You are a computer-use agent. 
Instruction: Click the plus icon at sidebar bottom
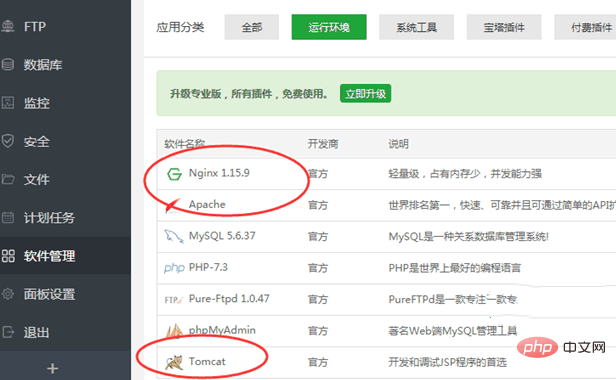[x=53, y=369]
